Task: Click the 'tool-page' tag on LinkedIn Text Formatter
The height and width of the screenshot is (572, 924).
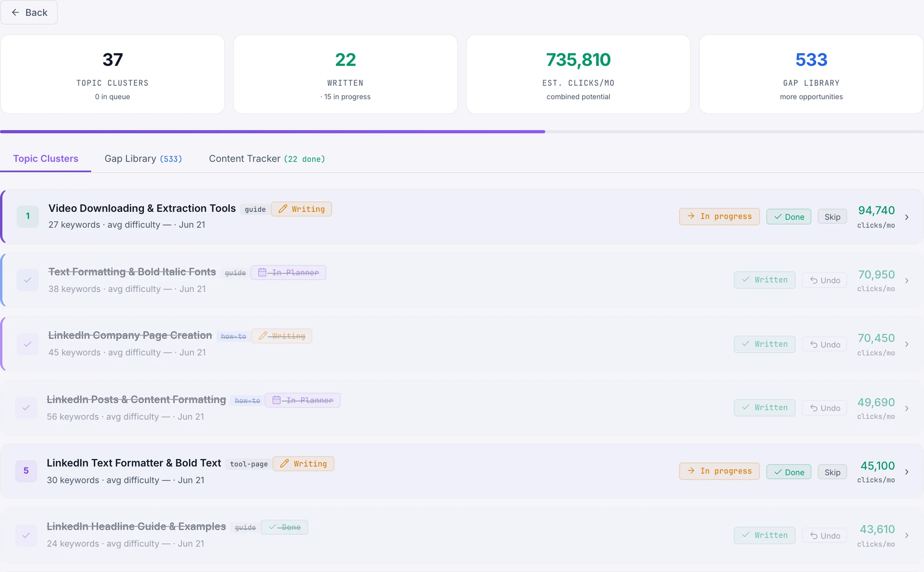Action: click(x=249, y=464)
